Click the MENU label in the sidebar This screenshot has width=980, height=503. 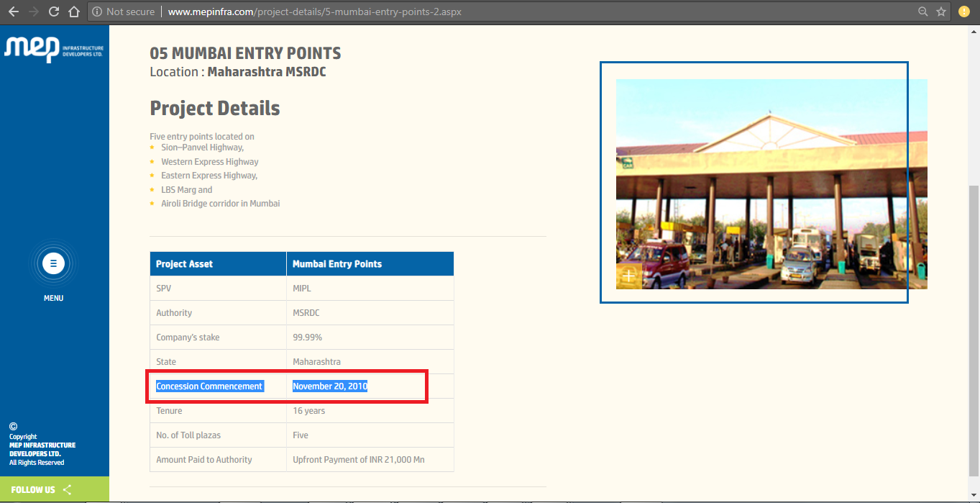pyautogui.click(x=53, y=298)
